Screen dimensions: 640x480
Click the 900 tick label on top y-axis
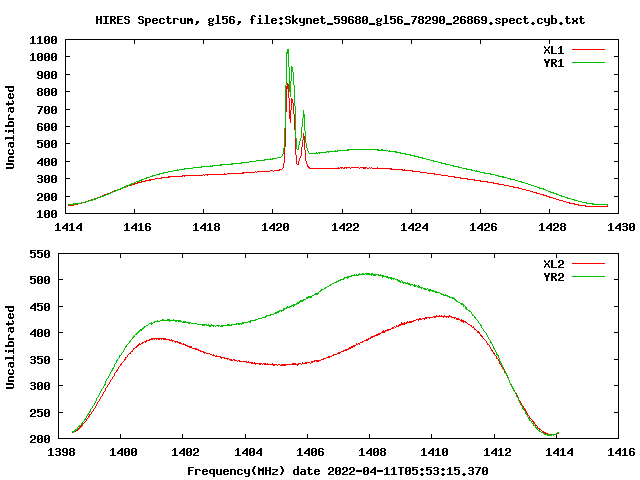click(47, 75)
